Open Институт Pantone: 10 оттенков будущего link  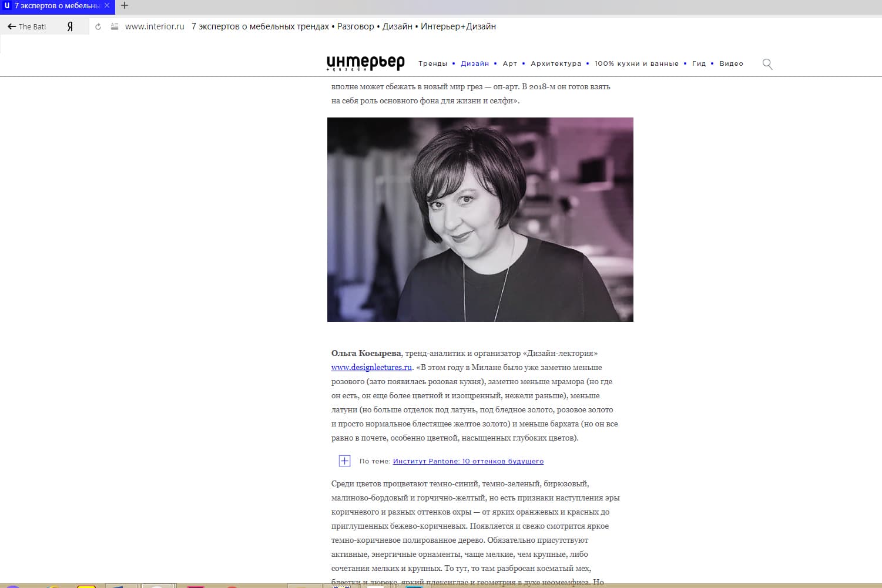click(x=468, y=461)
